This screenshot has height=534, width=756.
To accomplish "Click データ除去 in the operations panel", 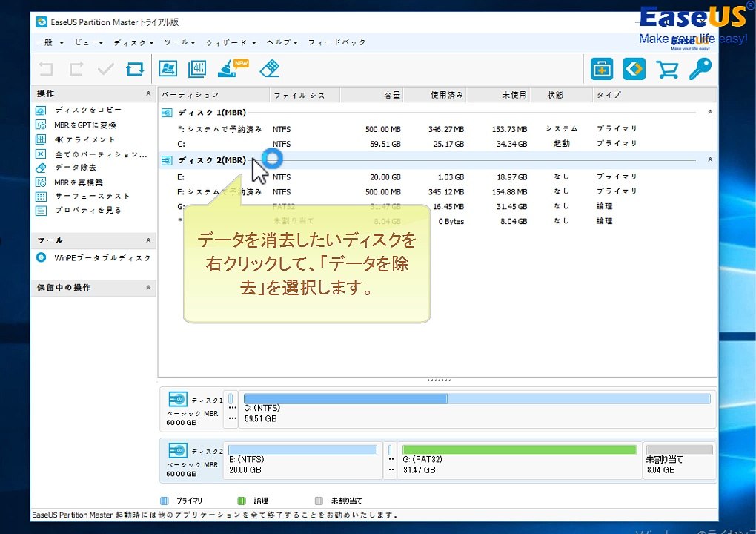I will click(x=76, y=168).
